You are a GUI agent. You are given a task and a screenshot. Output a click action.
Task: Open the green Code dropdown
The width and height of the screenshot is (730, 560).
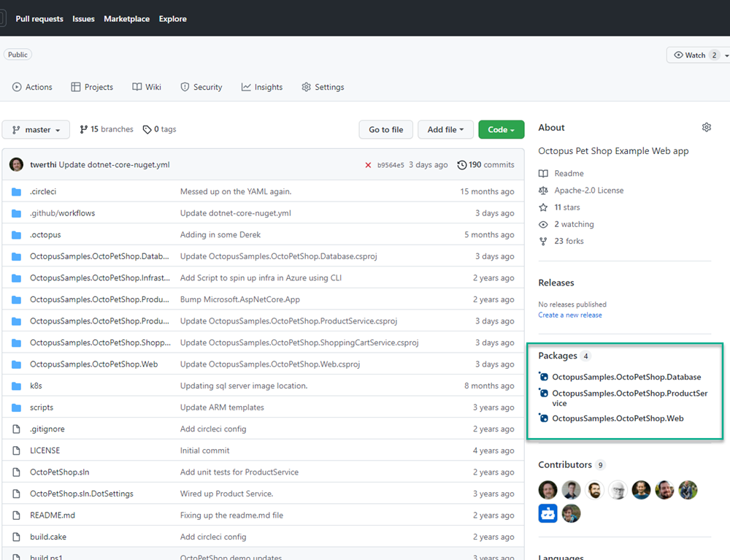pos(502,129)
